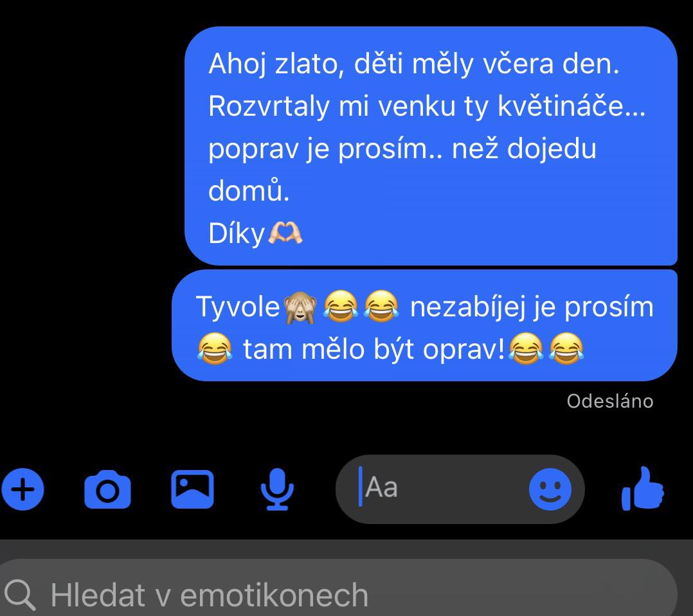
Task: Toggle the emoji picker smiley face
Action: pos(550,489)
